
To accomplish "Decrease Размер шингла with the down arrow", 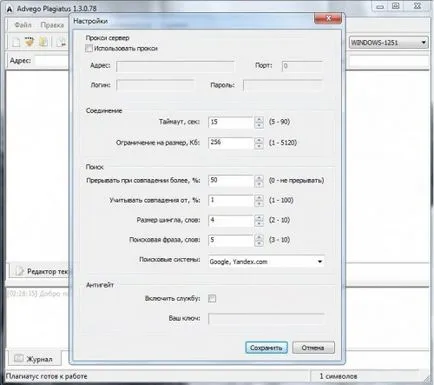I will pos(259,224).
